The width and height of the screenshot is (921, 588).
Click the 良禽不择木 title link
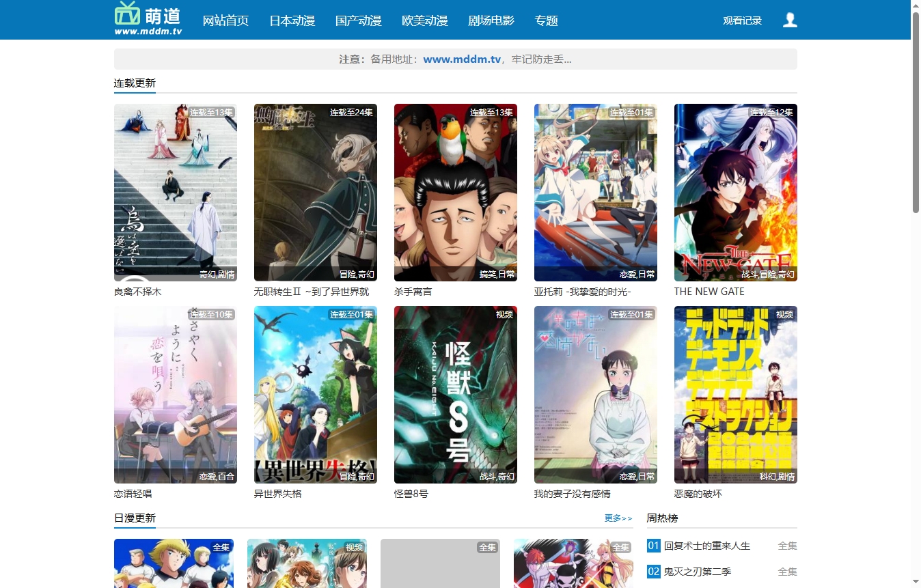(x=138, y=292)
